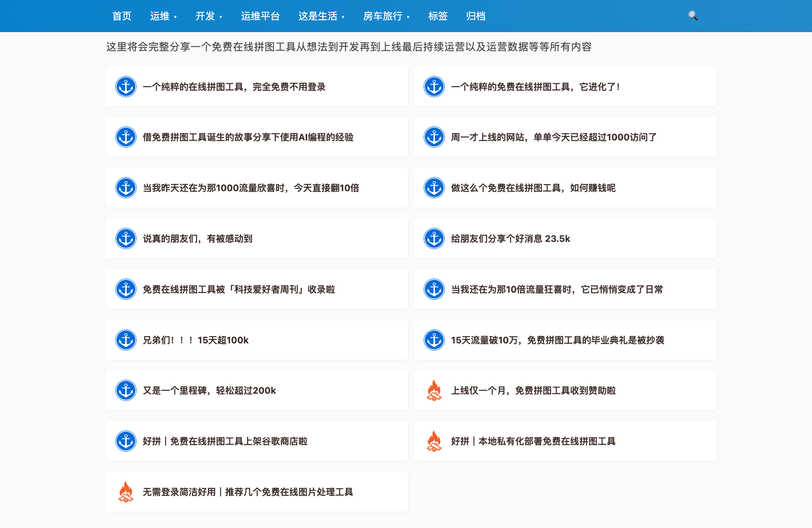Click anchor icon beside '兄弟们！！！15天超100k'

point(126,340)
